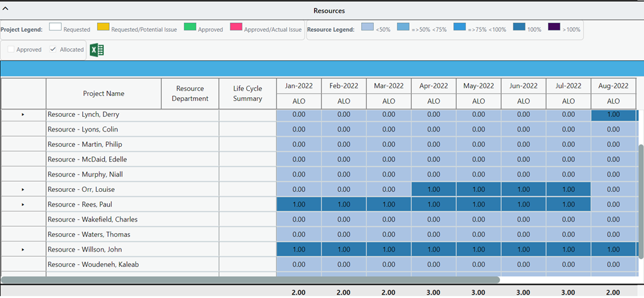Click the Jul-2022 month header
Viewport: 644px width, 298px height.
[568, 86]
